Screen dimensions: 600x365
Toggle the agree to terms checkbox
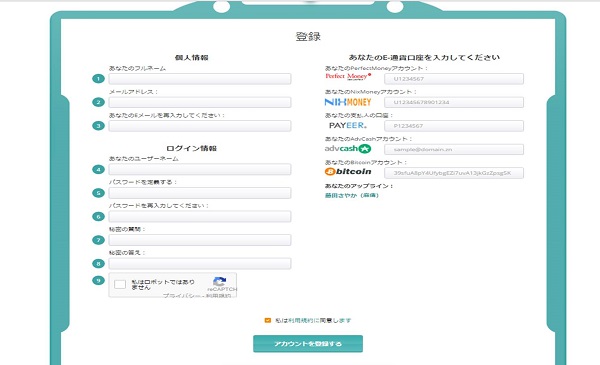click(x=268, y=320)
